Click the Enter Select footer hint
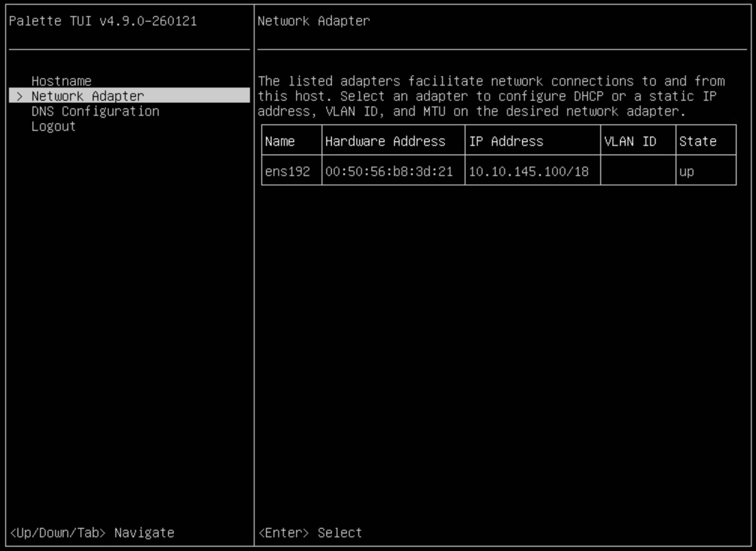The height and width of the screenshot is (551, 756). (309, 533)
